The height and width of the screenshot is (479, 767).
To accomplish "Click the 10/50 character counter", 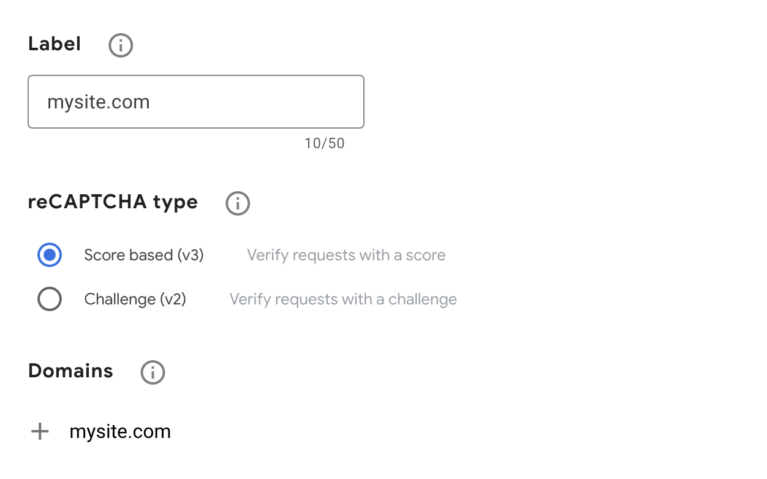I will click(324, 143).
